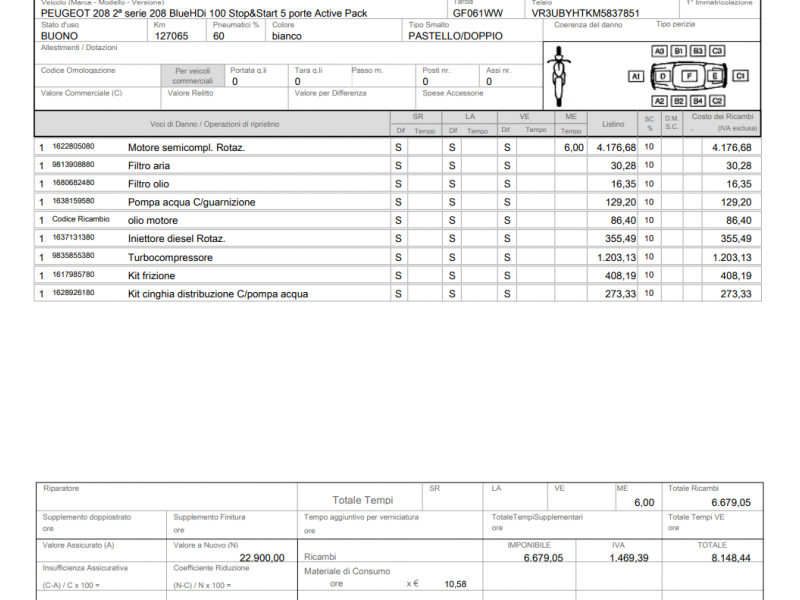Image resolution: width=800 pixels, height=600 pixels.
Task: Click the chassis number 'VR3UBYHTKM5837851'
Action: pos(585,13)
